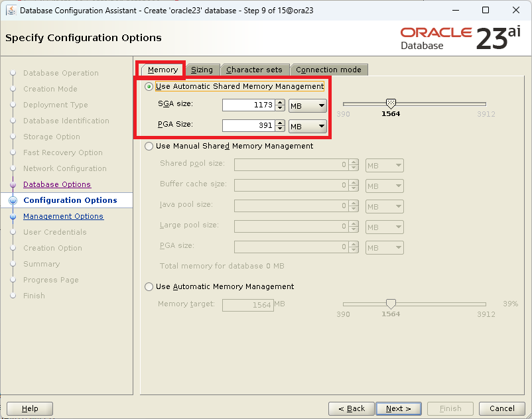Screen dimensions: 532x419
Task: Proceed with the Next button
Action: tap(399, 408)
